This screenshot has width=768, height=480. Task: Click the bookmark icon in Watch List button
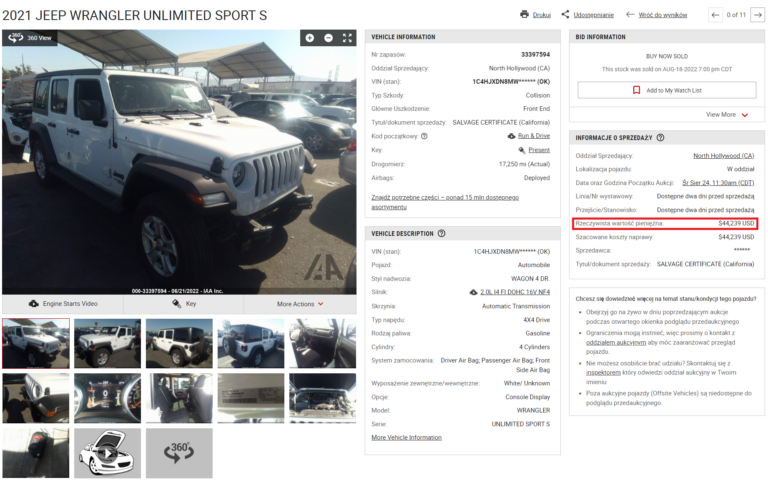637,90
